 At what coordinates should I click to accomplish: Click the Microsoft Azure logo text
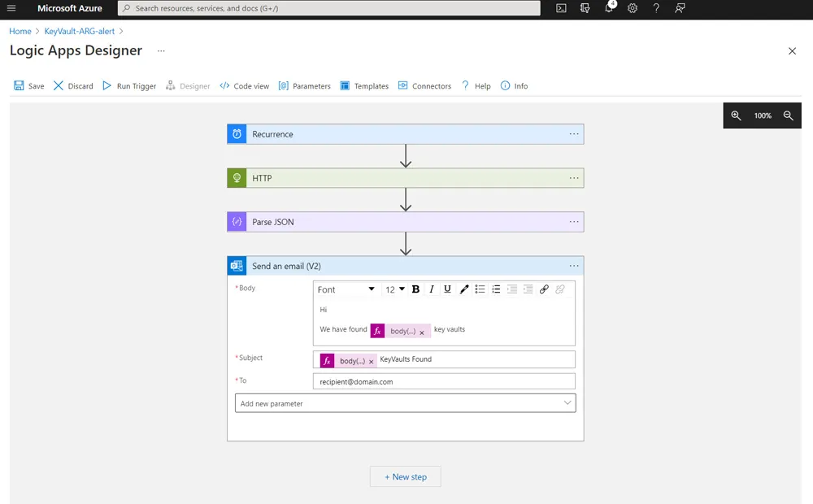(69, 8)
